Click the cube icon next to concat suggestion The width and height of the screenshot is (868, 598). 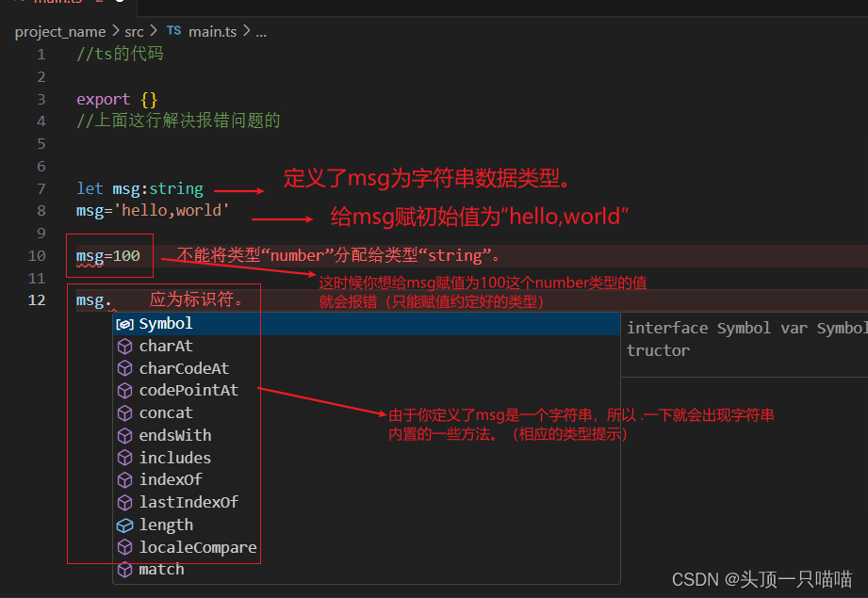click(x=125, y=412)
